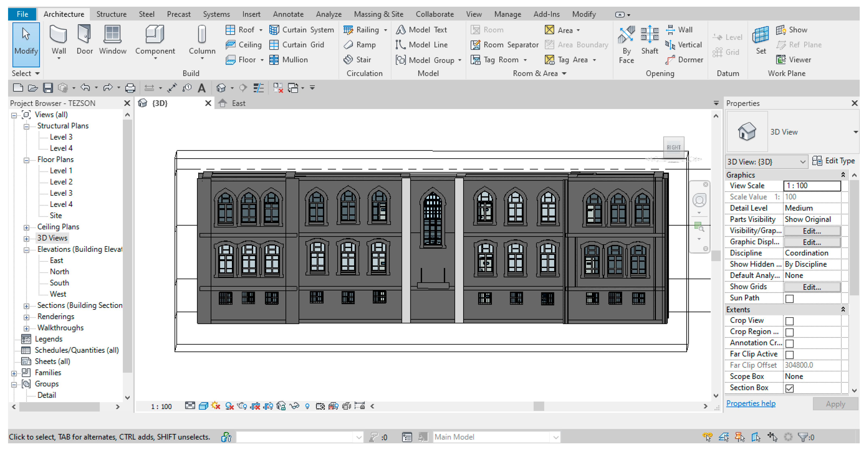Uncheck the Section Box checkbox
The height and width of the screenshot is (450, 868).
(x=789, y=388)
